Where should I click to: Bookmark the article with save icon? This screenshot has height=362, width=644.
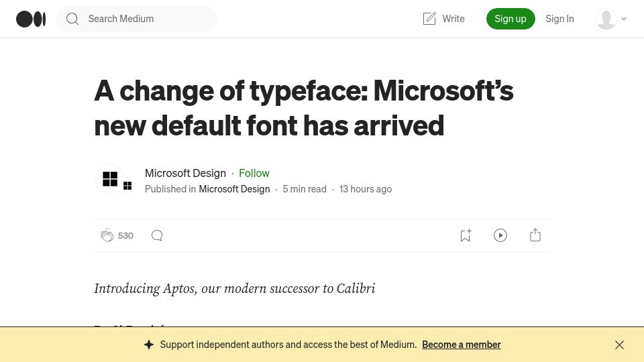coord(466,235)
